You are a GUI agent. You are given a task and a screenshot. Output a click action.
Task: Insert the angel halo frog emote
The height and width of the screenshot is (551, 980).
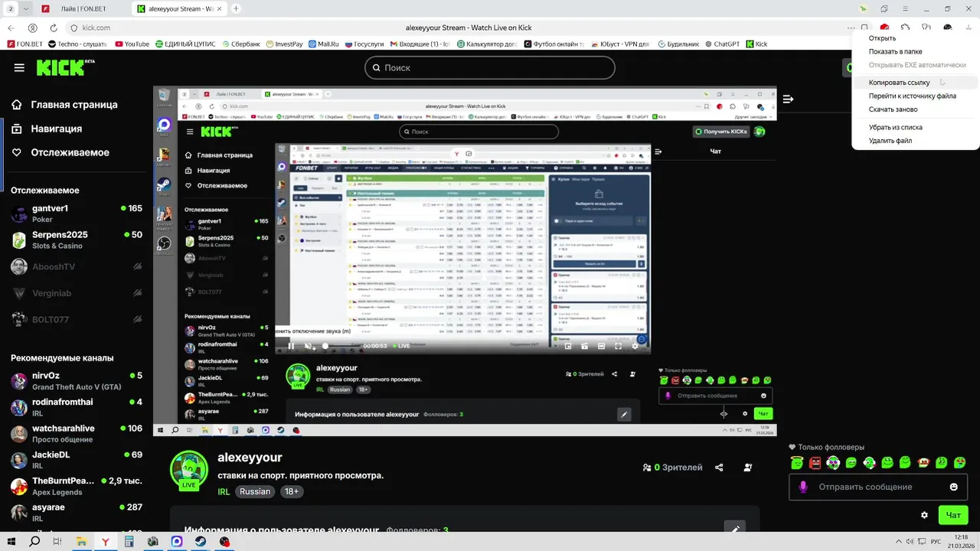coord(797,462)
